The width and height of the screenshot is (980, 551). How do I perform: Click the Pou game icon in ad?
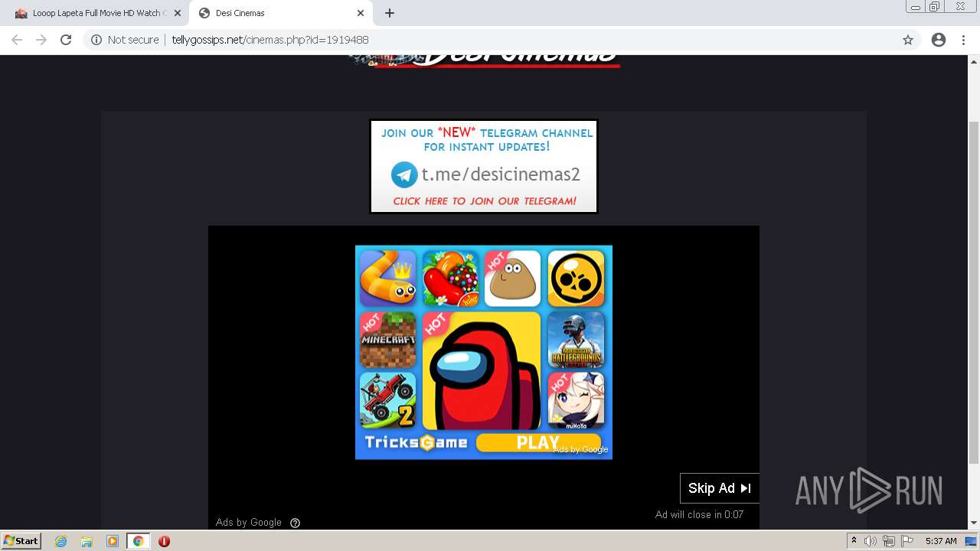point(513,279)
